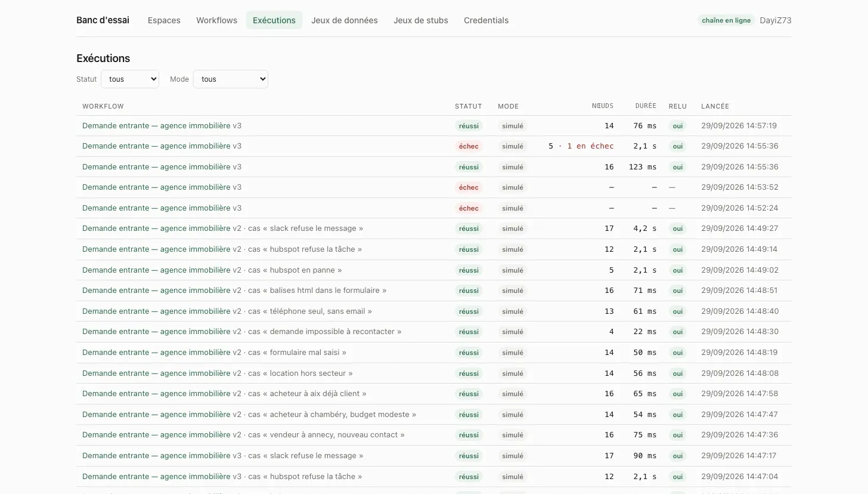Click the timestamp 29/09/2026 14:48:08

coord(739,373)
